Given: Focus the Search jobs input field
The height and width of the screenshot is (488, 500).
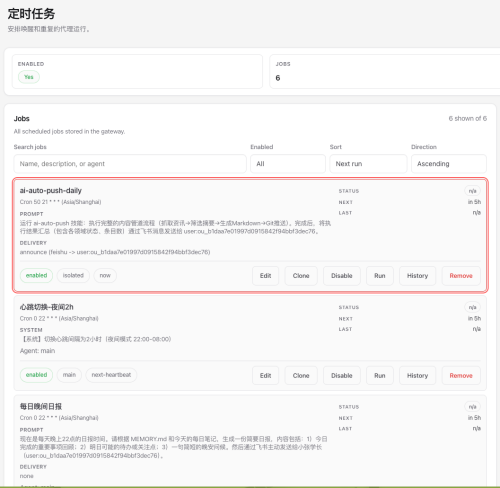Looking at the screenshot, I should pyautogui.click(x=130, y=164).
